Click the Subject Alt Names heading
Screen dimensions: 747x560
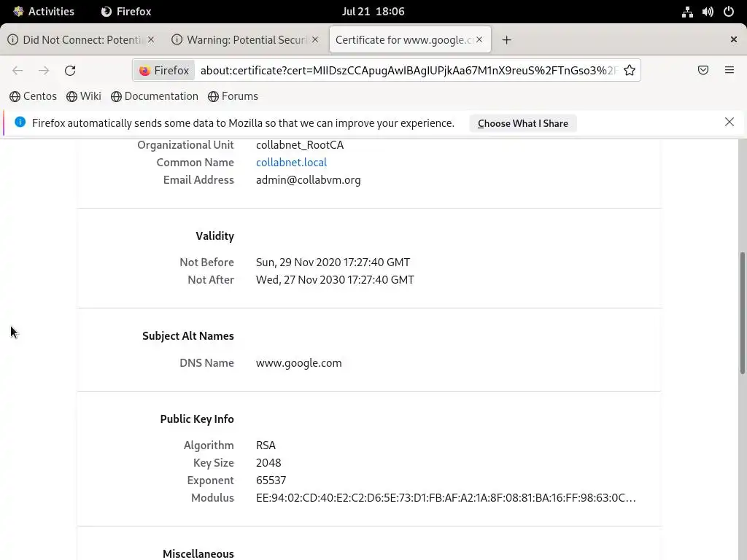tap(187, 335)
